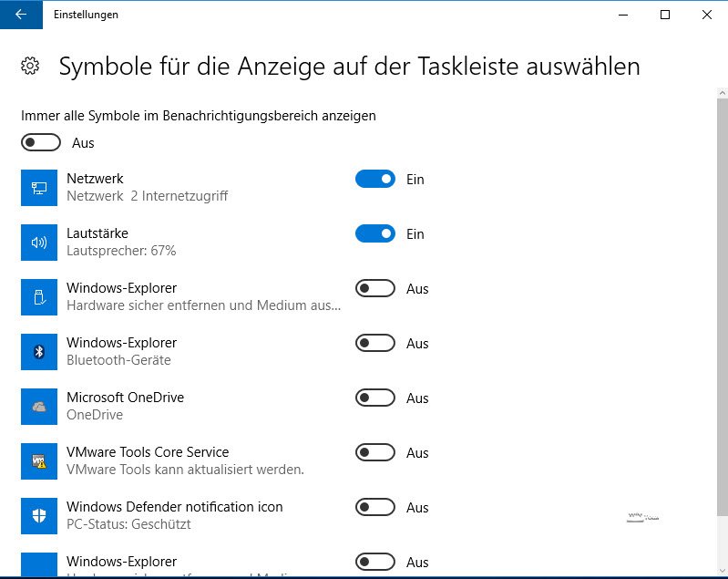728x579 pixels.
Task: Click the Lautstärke speaker icon
Action: point(39,243)
